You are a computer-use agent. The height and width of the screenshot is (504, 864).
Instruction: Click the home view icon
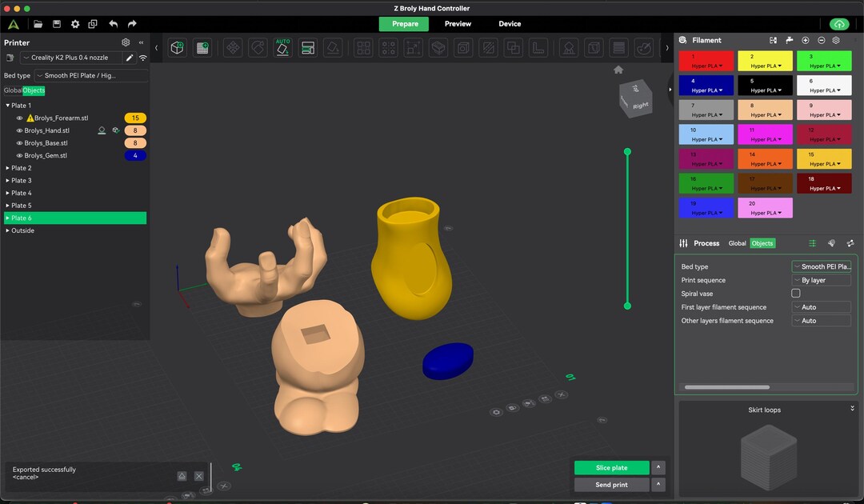tap(618, 70)
